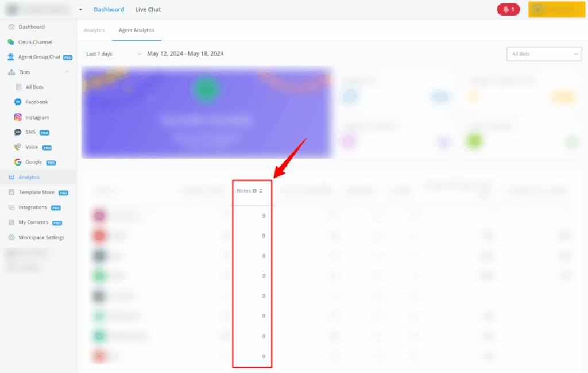Switch to the Analytics tab
The height and width of the screenshot is (373, 588).
(94, 30)
